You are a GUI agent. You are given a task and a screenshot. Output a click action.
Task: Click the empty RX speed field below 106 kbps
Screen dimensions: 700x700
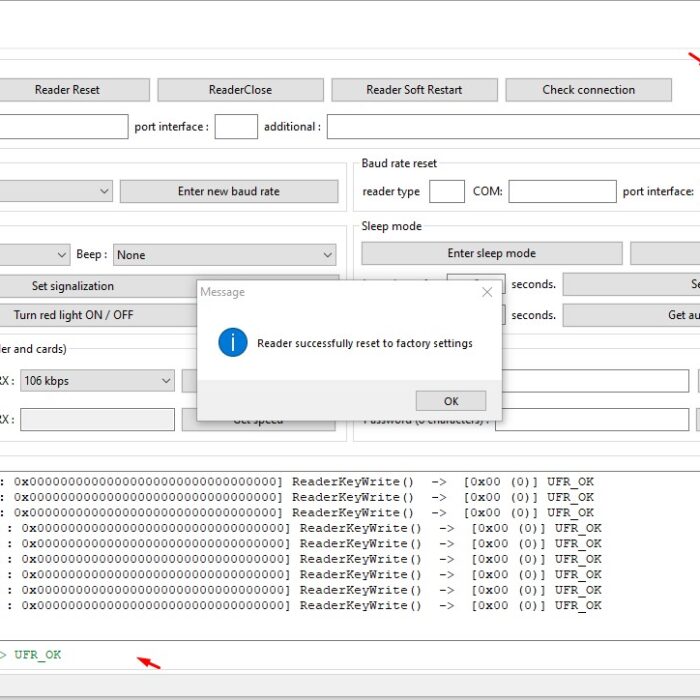(x=97, y=420)
